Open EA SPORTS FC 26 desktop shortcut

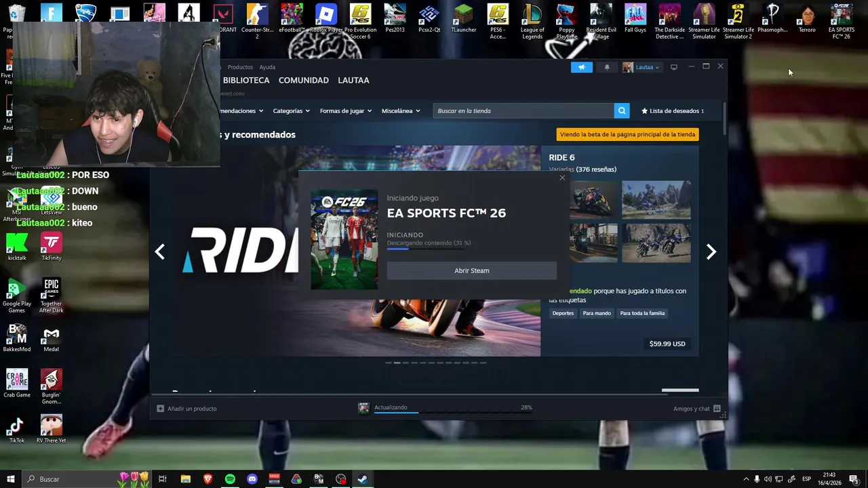[x=842, y=20]
